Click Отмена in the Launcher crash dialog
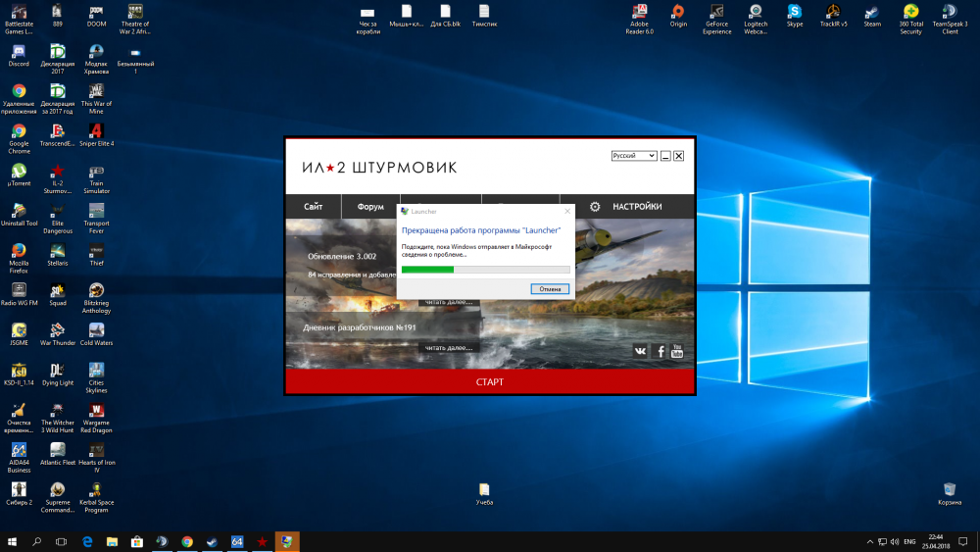The height and width of the screenshot is (552, 980). [x=550, y=289]
